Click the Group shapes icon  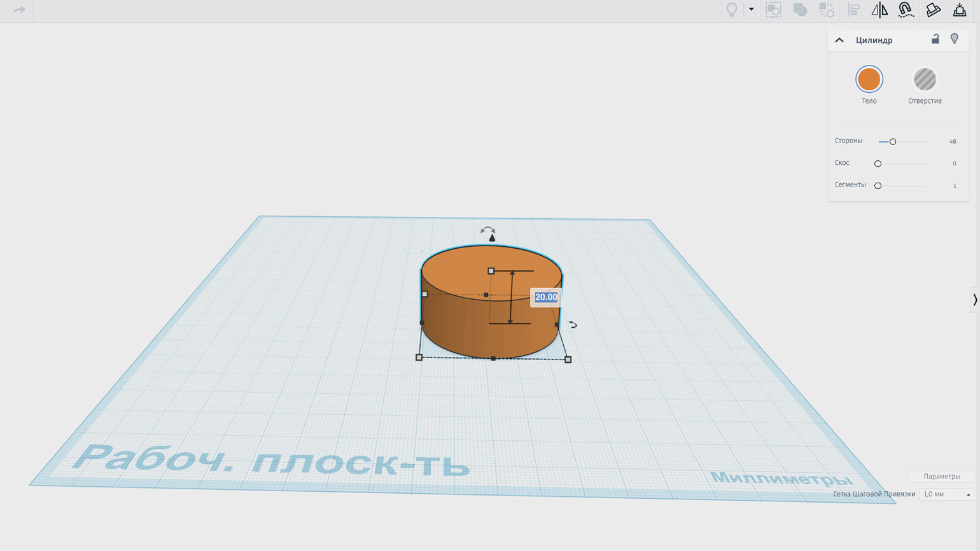coord(800,10)
